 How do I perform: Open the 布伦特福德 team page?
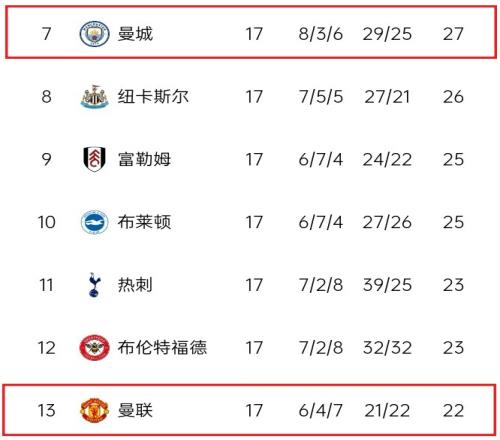tap(162, 348)
